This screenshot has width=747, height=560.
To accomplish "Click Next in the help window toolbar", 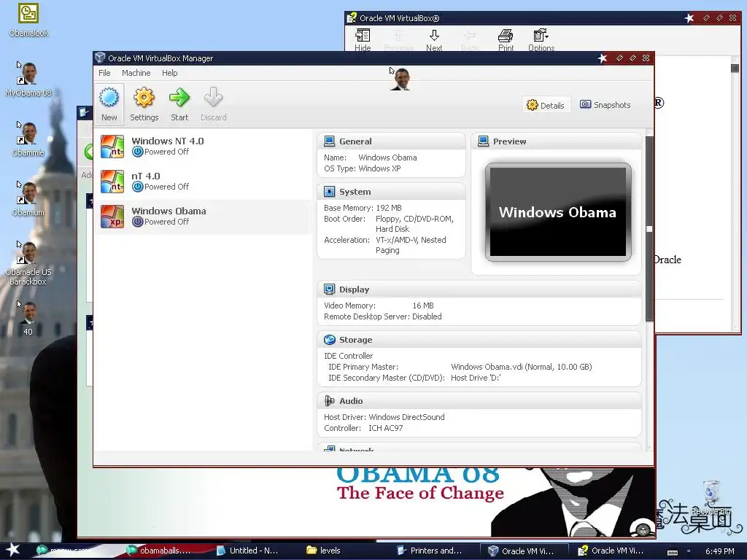I will pos(434,40).
